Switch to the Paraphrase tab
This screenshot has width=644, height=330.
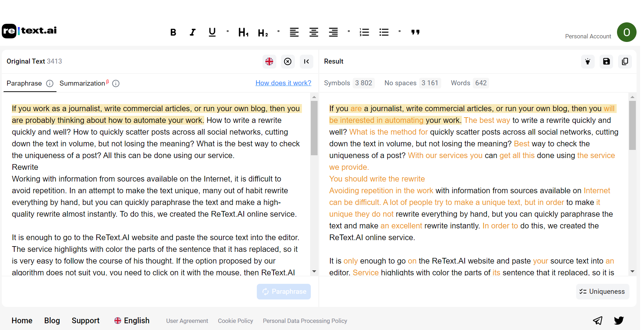pos(24,83)
